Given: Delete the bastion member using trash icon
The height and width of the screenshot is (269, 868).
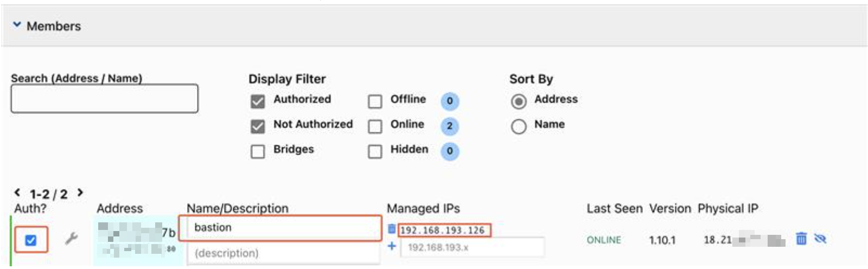Looking at the screenshot, I should pyautogui.click(x=801, y=239).
